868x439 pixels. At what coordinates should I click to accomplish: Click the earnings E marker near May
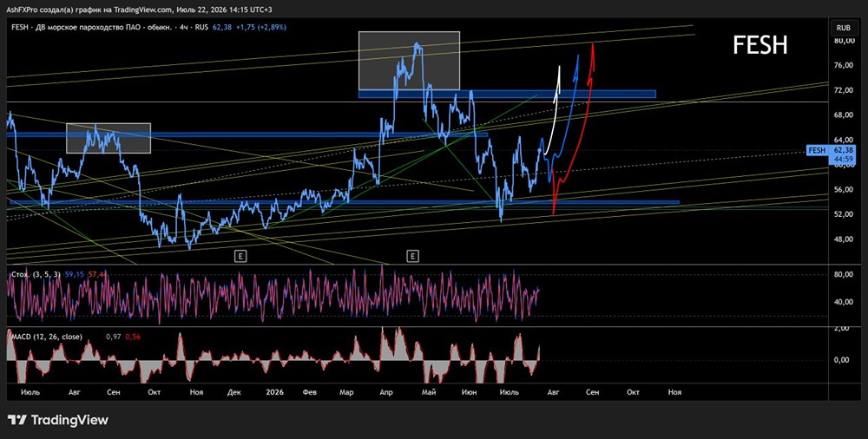click(x=413, y=256)
